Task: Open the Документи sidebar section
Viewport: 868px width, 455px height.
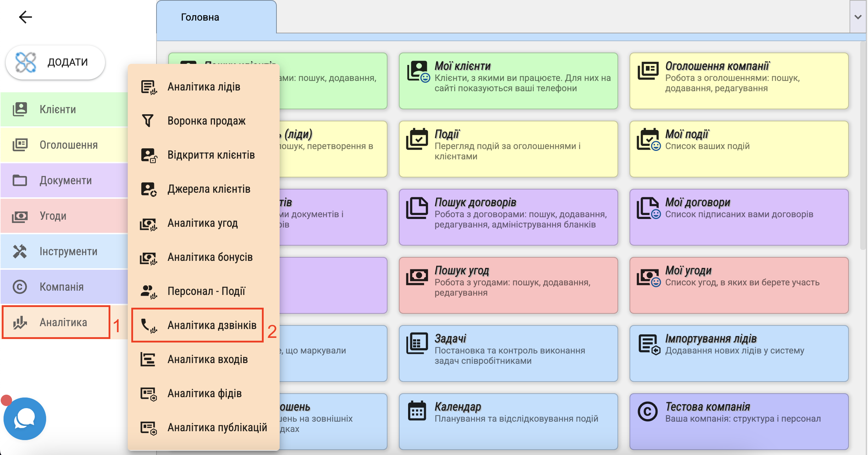Action: tap(64, 180)
